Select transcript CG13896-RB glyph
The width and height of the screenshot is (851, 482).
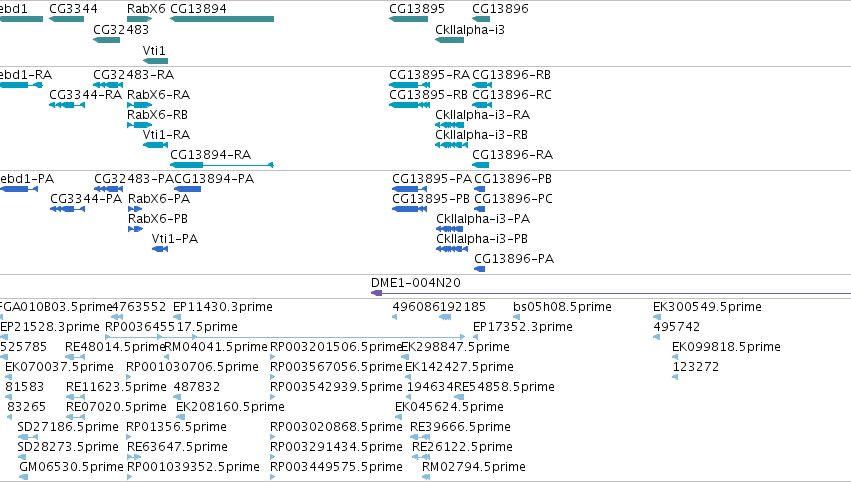[x=482, y=85]
